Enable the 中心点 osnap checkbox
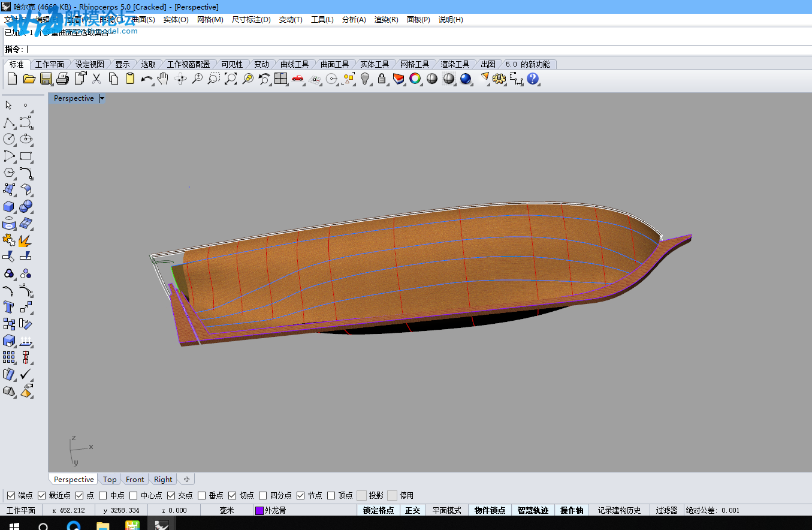The width and height of the screenshot is (812, 530). click(x=134, y=495)
